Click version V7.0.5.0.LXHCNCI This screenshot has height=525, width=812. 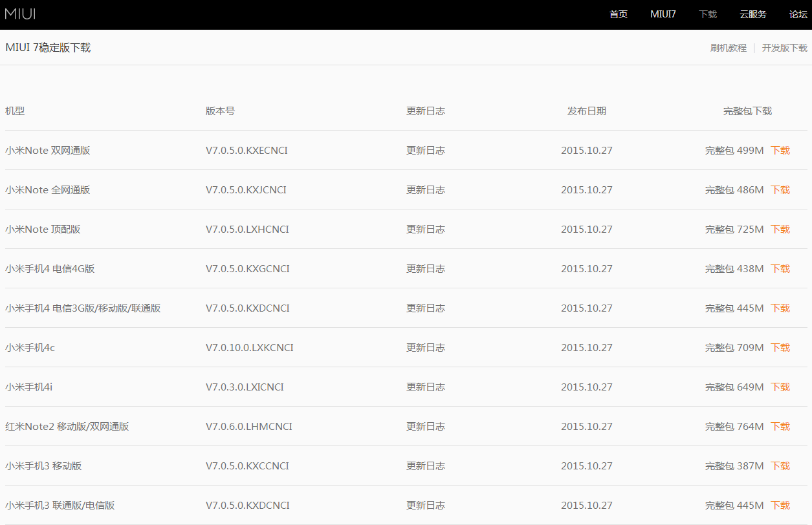click(x=247, y=230)
